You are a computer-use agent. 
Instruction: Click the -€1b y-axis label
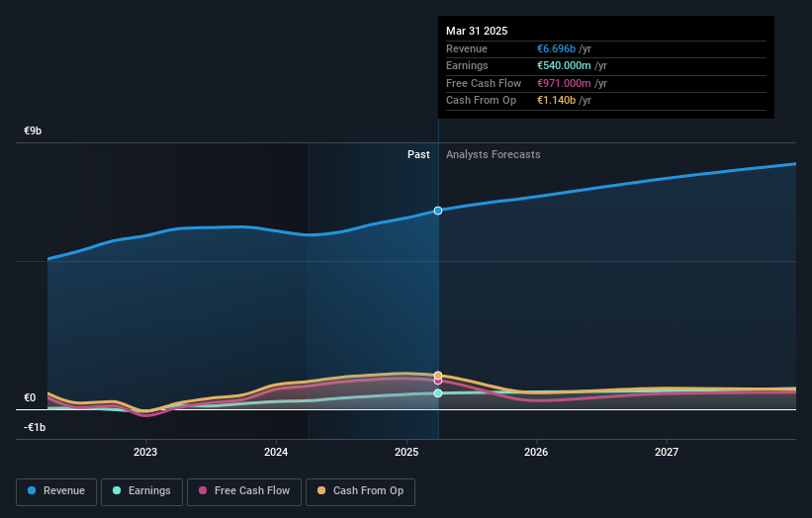[35, 427]
